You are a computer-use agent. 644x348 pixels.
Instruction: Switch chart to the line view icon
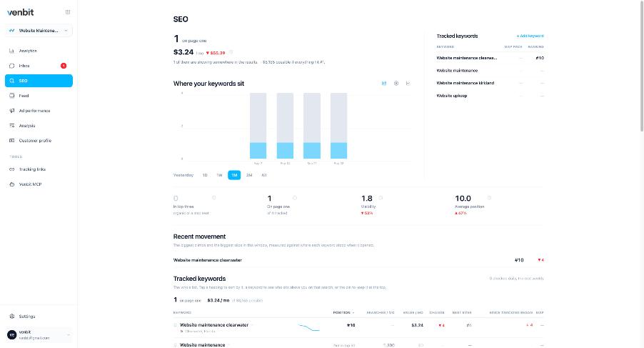pos(408,84)
